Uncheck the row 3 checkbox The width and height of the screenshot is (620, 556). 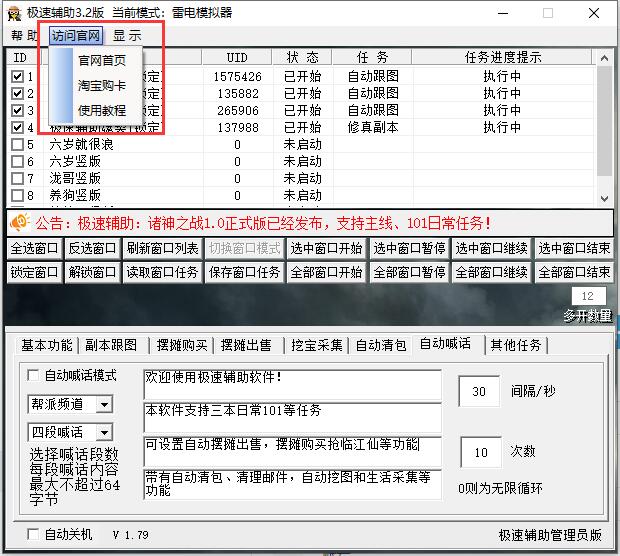click(x=17, y=110)
